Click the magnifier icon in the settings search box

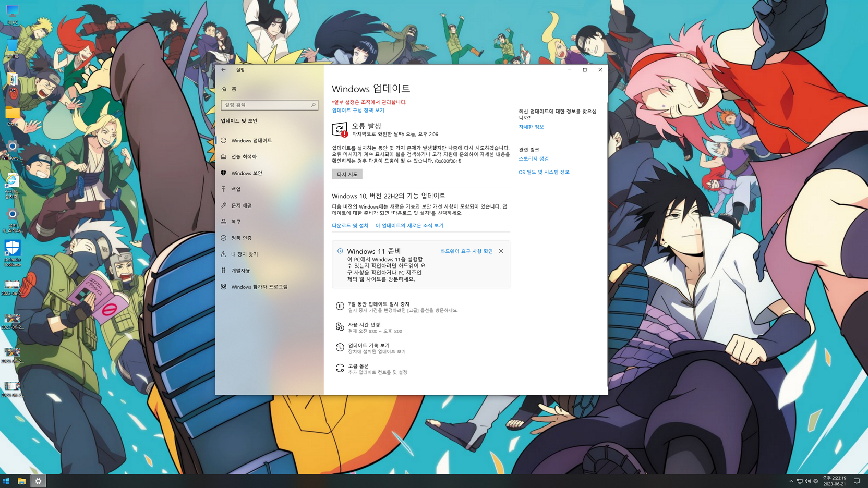point(313,105)
